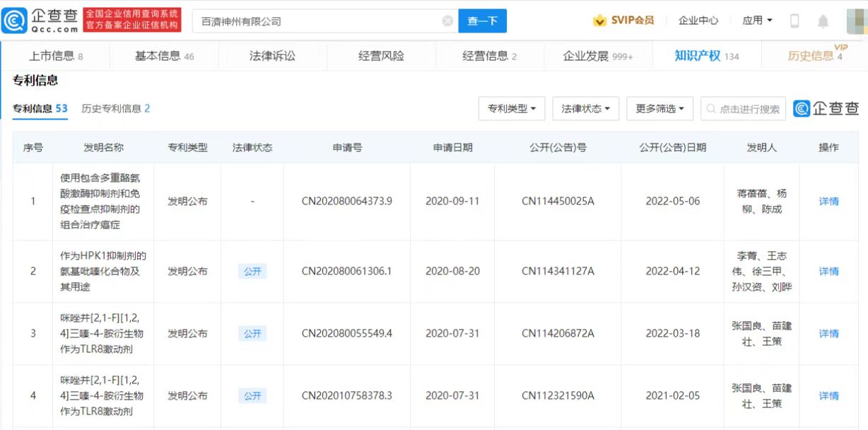Switch to 知识产权 tab
Screen dimensions: 868x430
(x=707, y=56)
